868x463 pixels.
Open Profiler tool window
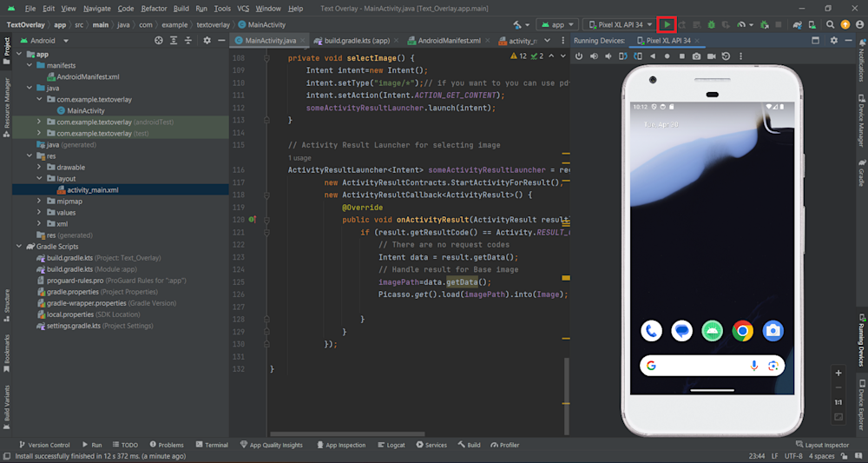pos(503,445)
